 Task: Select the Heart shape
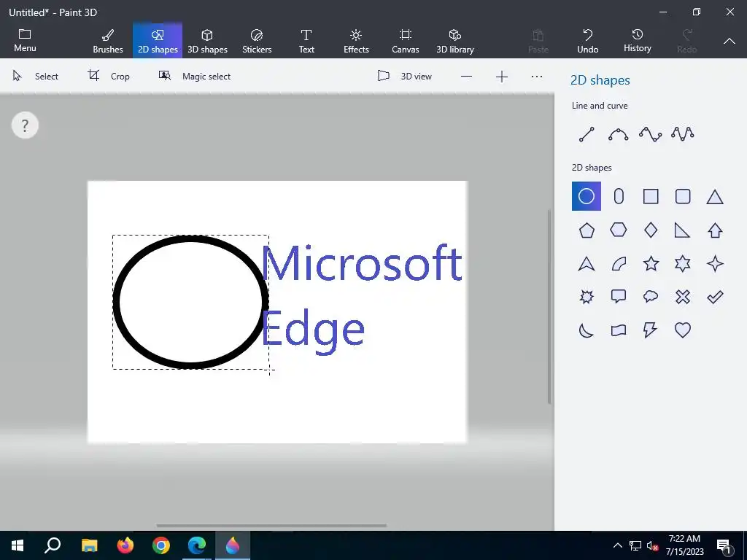click(683, 330)
